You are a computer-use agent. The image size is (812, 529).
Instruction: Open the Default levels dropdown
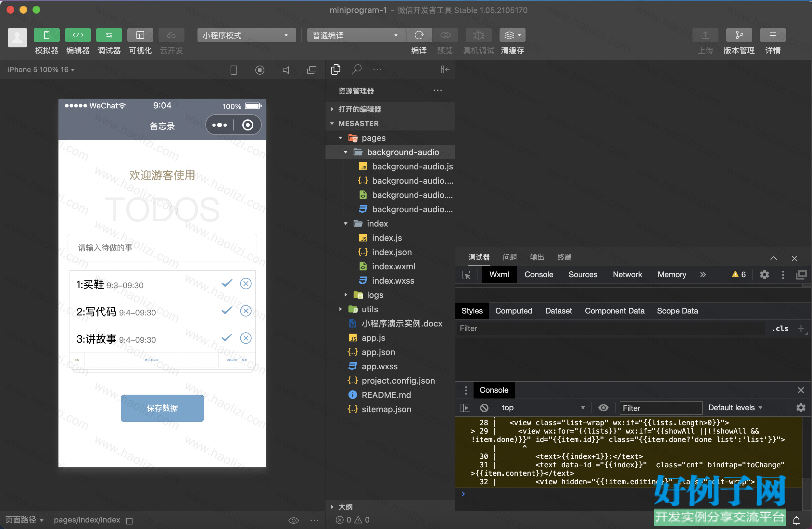(735, 408)
